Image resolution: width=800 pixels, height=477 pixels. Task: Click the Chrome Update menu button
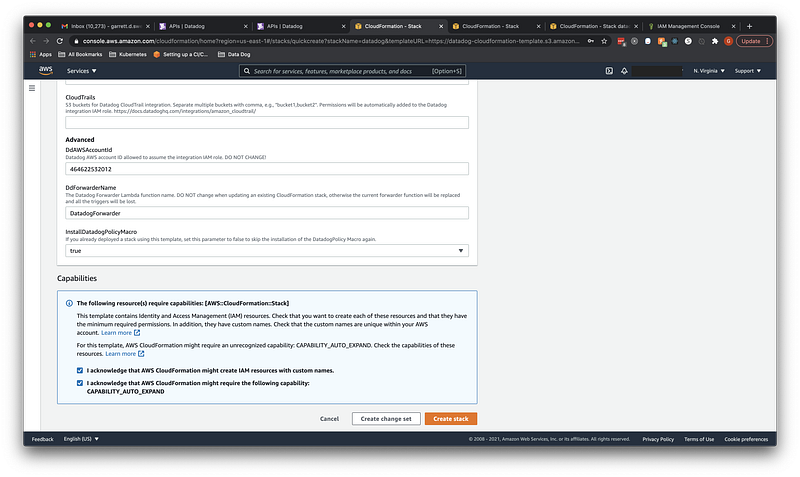click(754, 41)
